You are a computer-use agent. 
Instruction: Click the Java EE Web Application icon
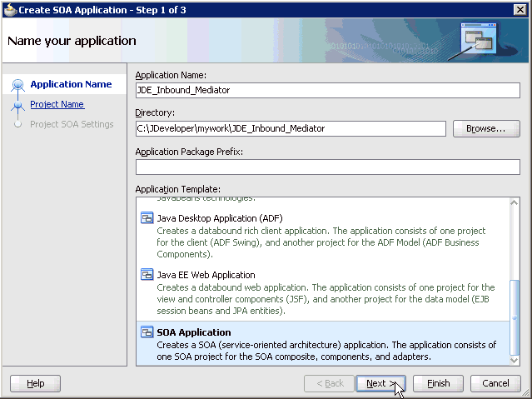pyautogui.click(x=147, y=275)
